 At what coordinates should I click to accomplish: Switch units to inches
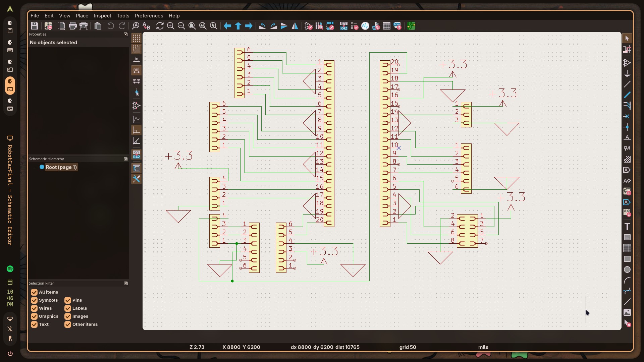tap(136, 60)
